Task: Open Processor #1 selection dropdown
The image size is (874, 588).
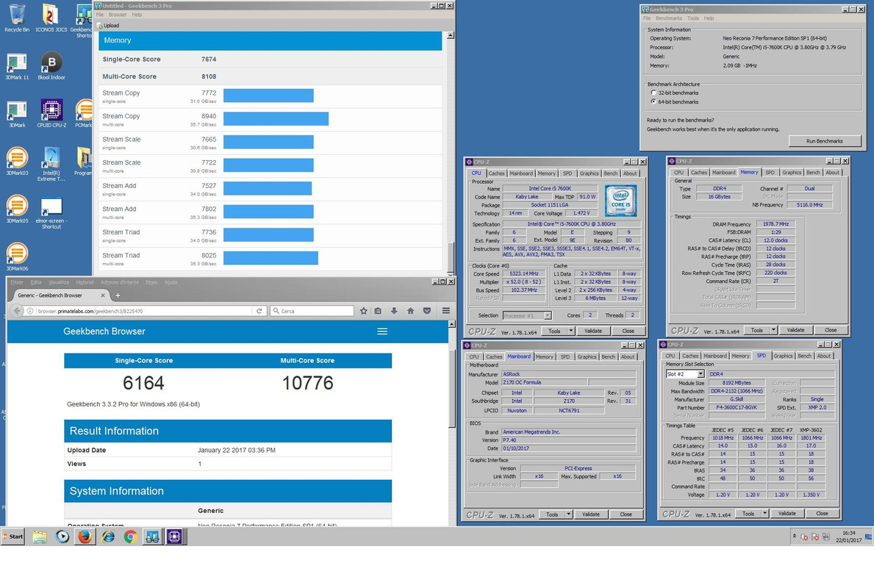Action: [548, 315]
